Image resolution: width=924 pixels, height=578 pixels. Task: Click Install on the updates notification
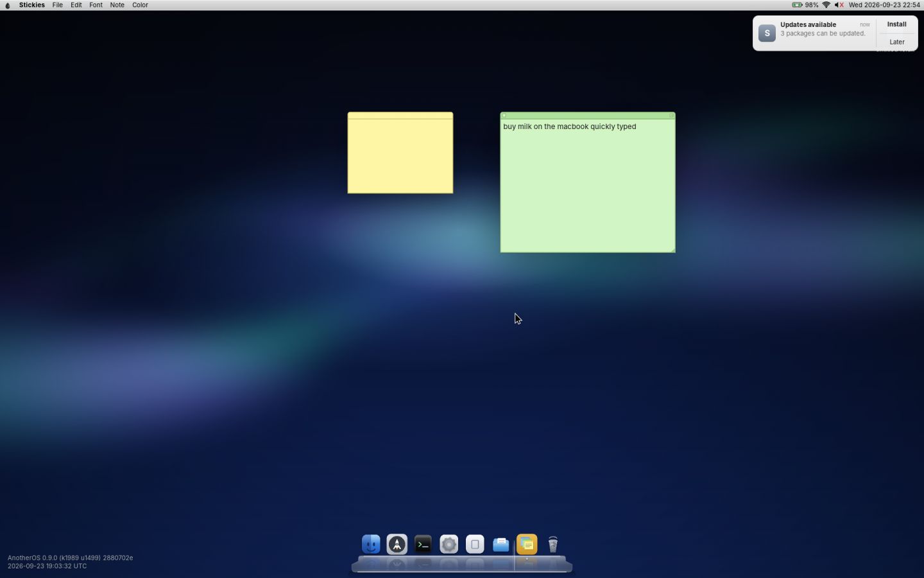pyautogui.click(x=896, y=24)
